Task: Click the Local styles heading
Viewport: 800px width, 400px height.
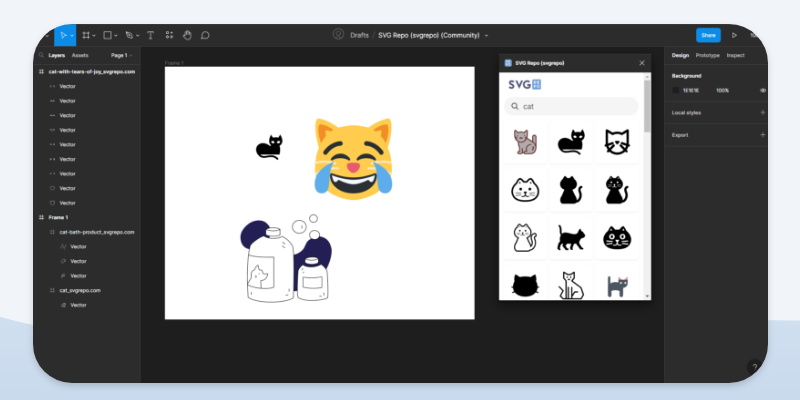Action: coord(686,113)
